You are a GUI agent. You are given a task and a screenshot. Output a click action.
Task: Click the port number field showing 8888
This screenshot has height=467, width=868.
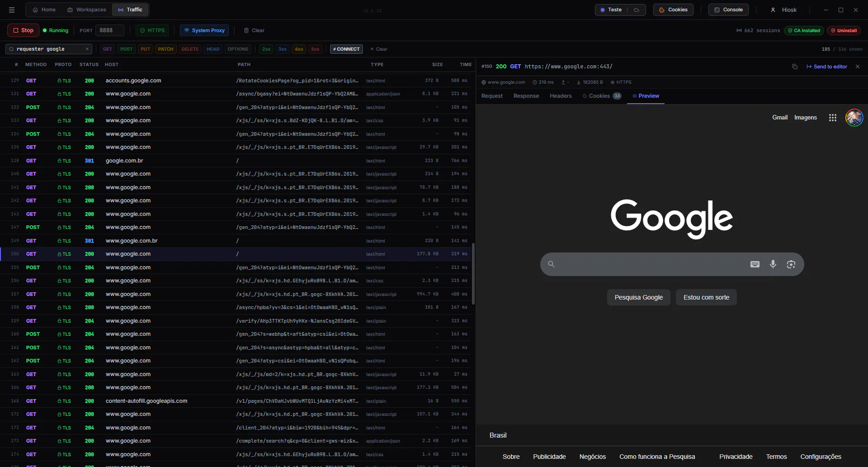[x=109, y=30]
